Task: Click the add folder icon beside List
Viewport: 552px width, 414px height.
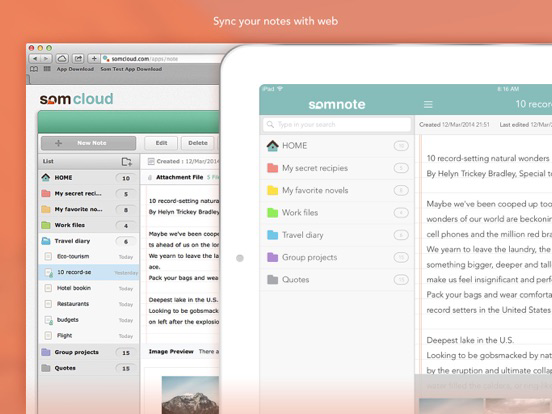Action: [126, 162]
